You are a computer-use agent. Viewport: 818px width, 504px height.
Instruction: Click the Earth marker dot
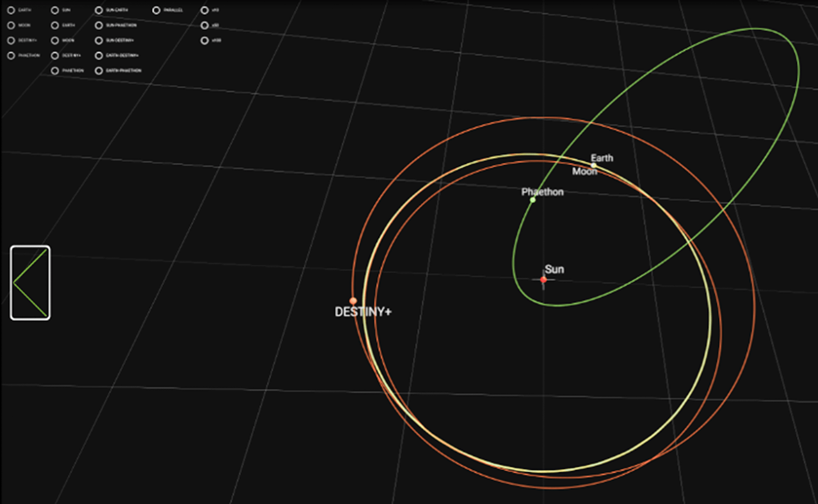pyautogui.click(x=593, y=166)
